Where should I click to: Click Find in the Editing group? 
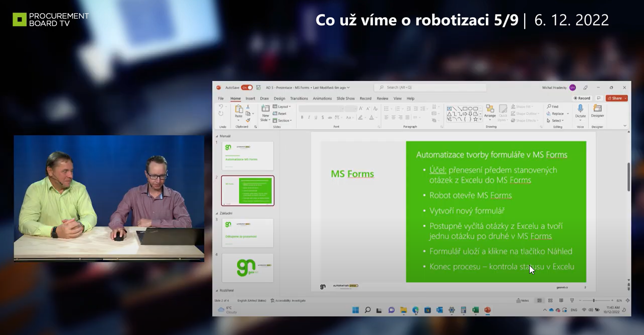click(553, 107)
